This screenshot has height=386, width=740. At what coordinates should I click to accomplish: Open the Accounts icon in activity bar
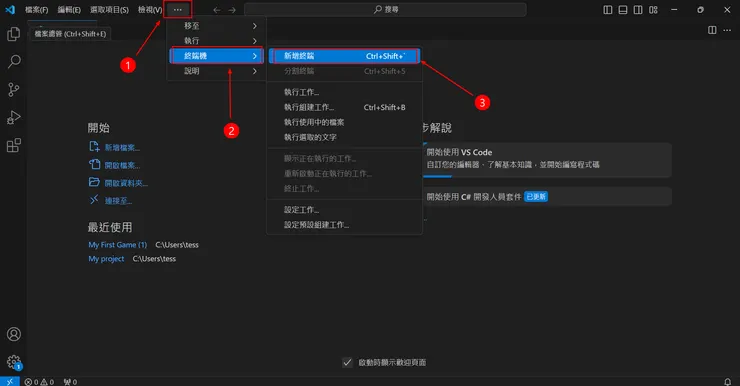tap(14, 334)
